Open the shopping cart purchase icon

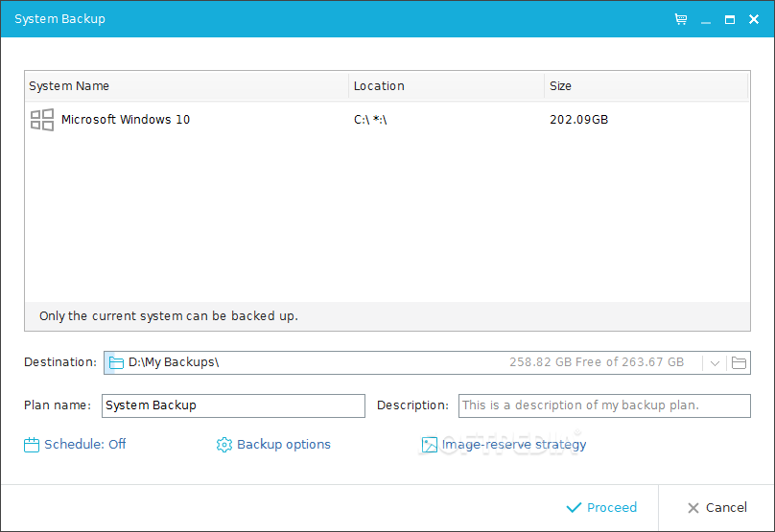[681, 19]
